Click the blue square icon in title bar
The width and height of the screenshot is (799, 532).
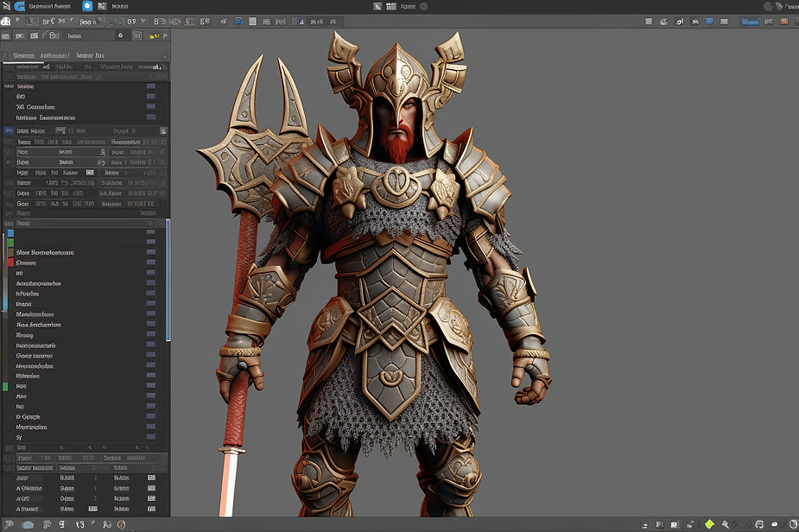[x=87, y=6]
